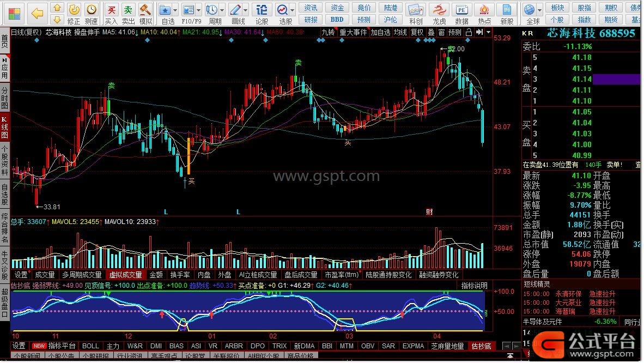Image resolution: width=644 pixels, height=363 pixels.
Task: Click the yellow down arrow icon
Action: 58,19
